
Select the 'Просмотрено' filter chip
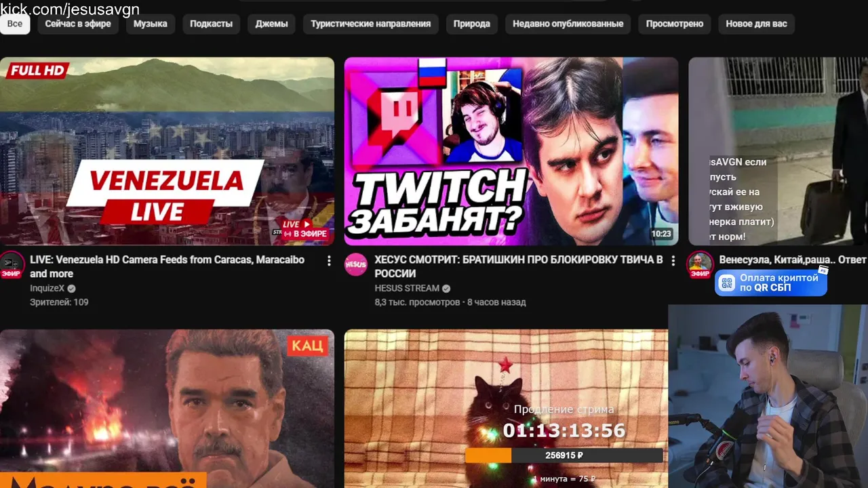tap(674, 24)
